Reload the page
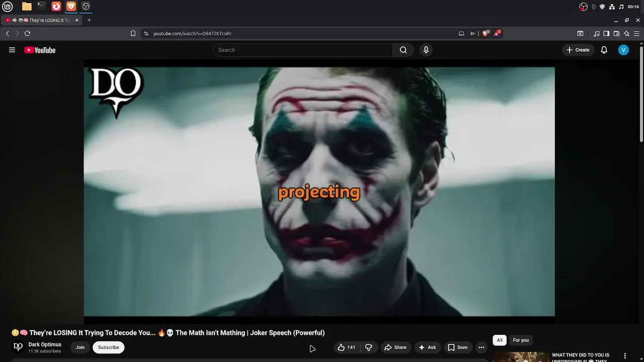644x362 pixels. click(28, 33)
